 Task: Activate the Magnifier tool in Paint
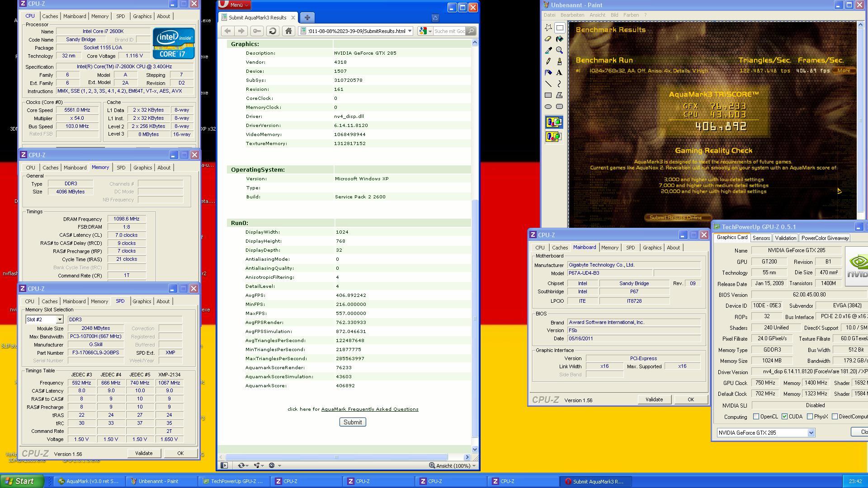[x=560, y=50]
